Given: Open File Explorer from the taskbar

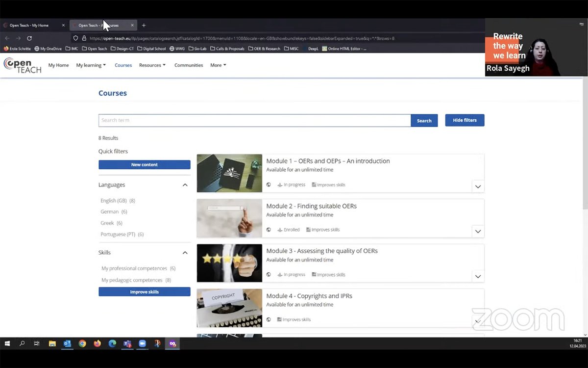Looking at the screenshot, I should [x=52, y=343].
